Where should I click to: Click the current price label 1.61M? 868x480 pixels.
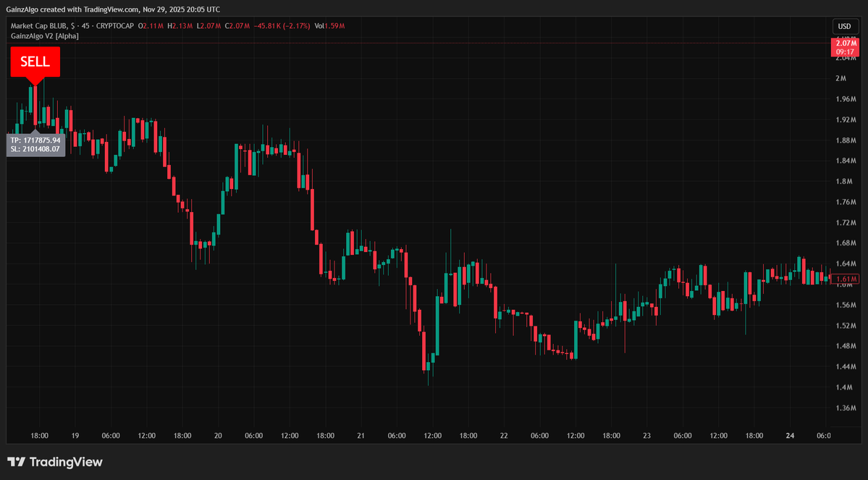pos(844,279)
